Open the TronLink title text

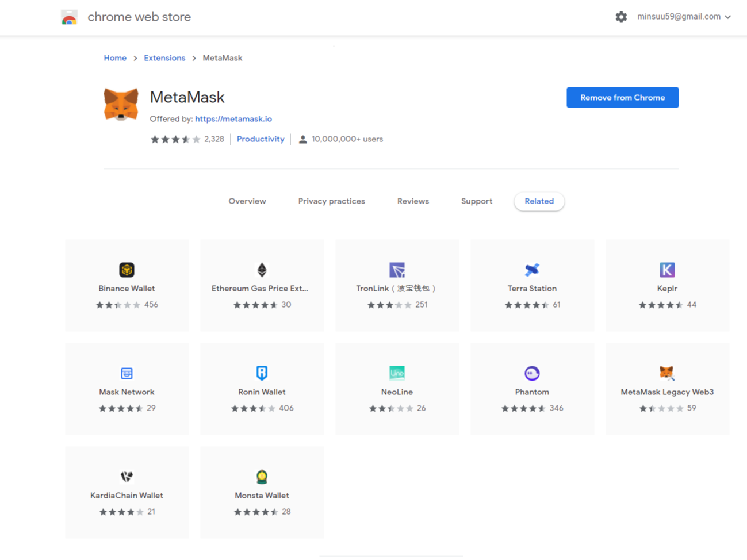pyautogui.click(x=397, y=289)
